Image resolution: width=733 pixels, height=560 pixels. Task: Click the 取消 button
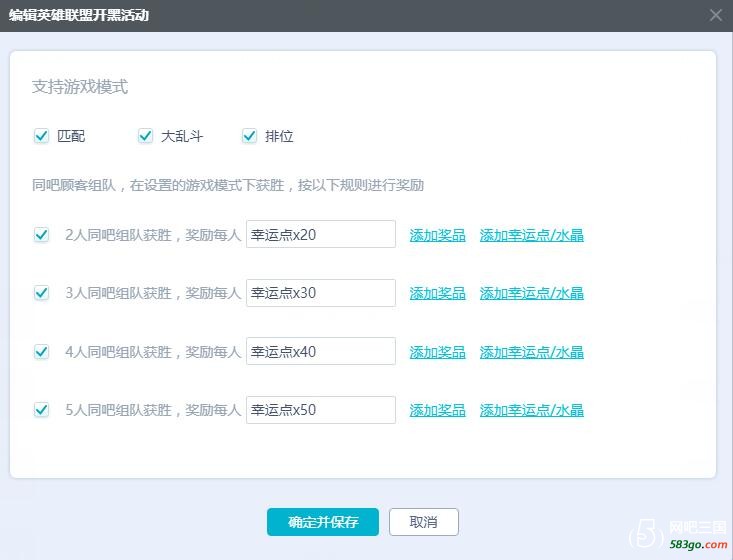point(424,522)
